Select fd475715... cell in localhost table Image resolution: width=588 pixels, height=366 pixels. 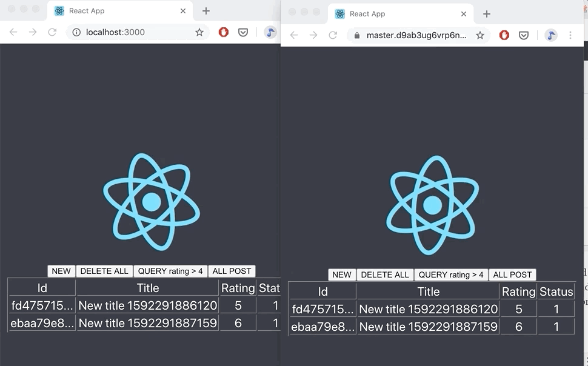click(42, 305)
